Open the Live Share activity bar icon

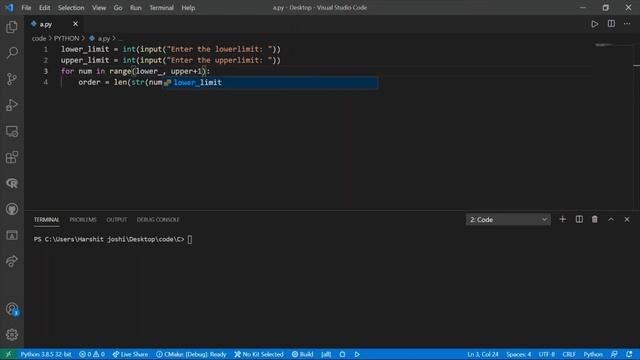coord(12,261)
